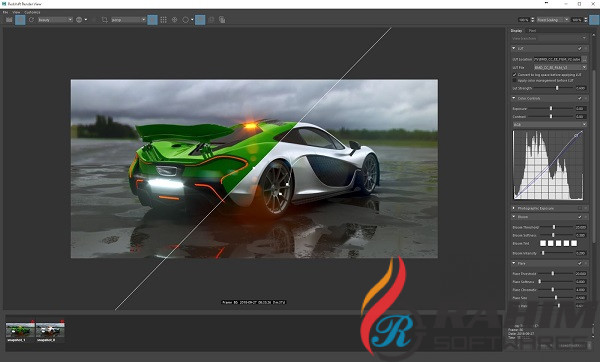Open the File menu
Viewport: 600px width, 362px height.
point(5,12)
